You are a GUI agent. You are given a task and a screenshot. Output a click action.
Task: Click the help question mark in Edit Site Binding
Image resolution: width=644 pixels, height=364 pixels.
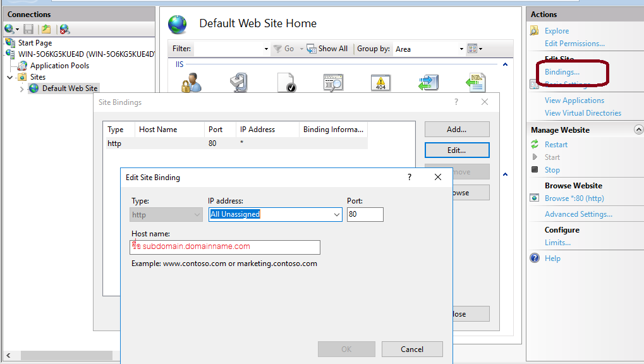(x=409, y=177)
